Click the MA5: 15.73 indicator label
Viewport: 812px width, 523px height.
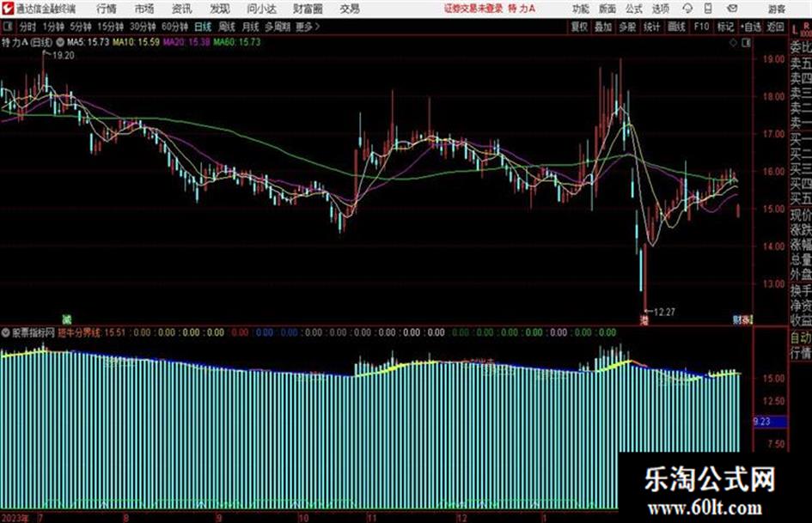click(x=88, y=42)
